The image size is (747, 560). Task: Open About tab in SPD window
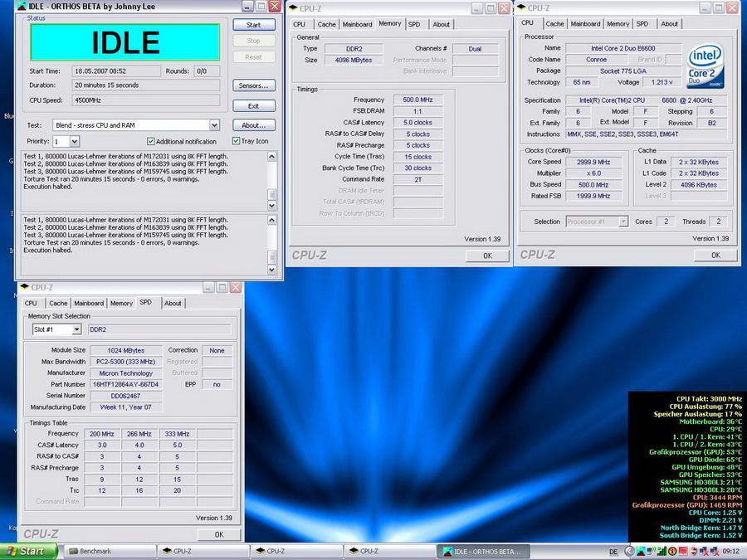point(173,304)
